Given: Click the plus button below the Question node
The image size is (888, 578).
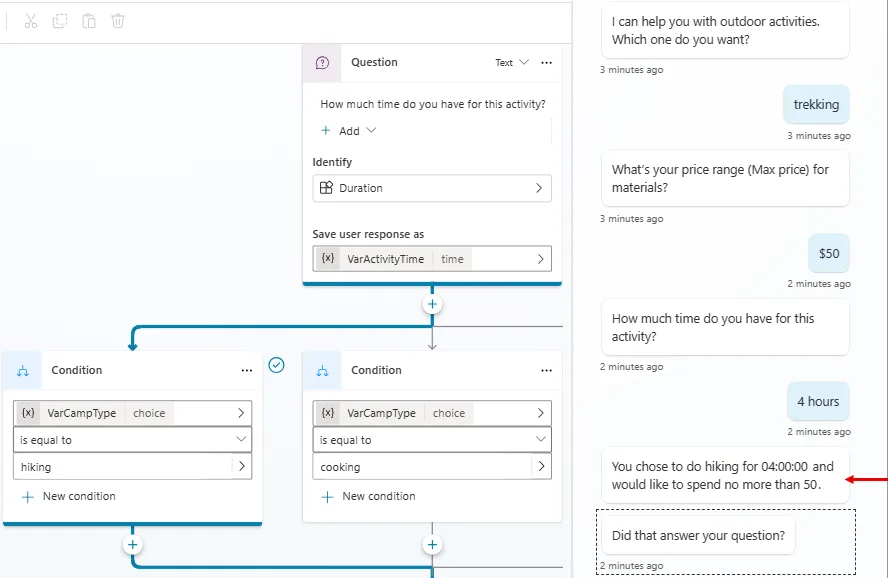Looking at the screenshot, I should tap(431, 304).
